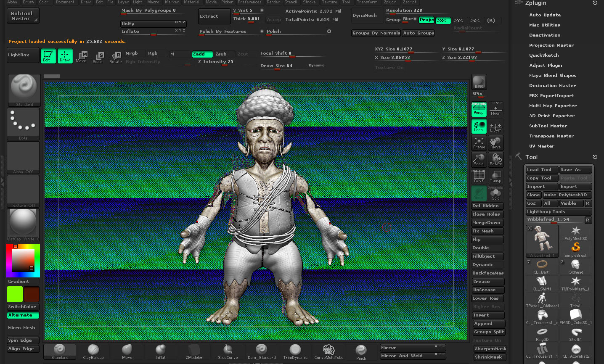This screenshot has width=604, height=364.
Task: Click the Load Tool button
Action: click(542, 170)
